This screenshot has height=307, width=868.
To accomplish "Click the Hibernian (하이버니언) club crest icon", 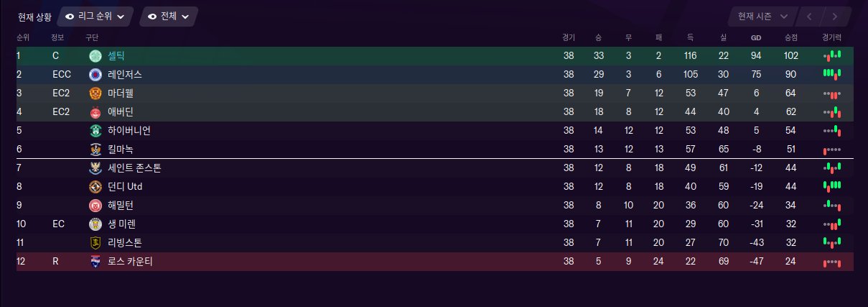I will pyautogui.click(x=95, y=130).
